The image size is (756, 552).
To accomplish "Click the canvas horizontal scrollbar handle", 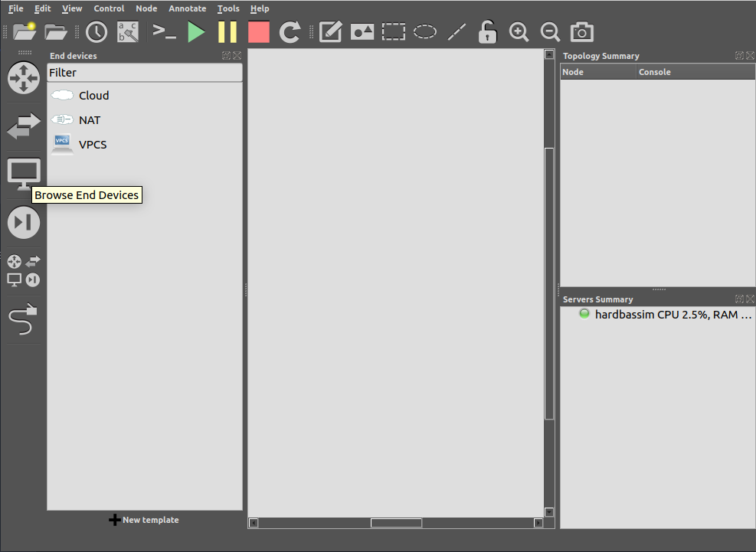I will tap(396, 523).
